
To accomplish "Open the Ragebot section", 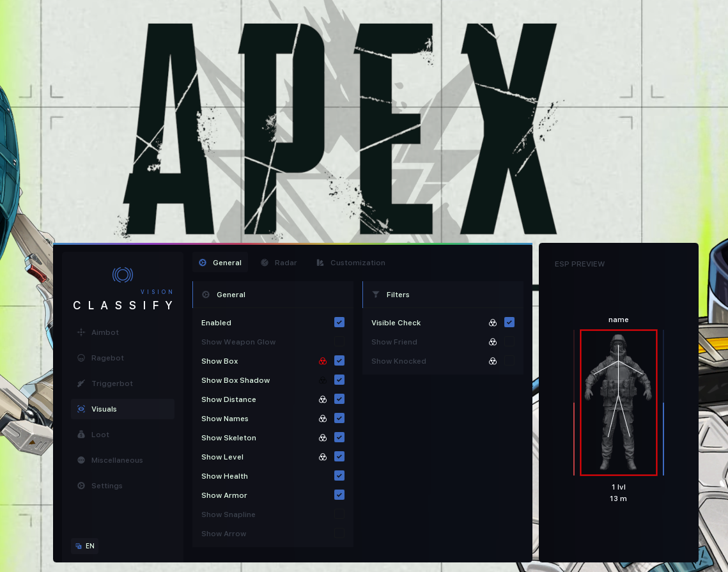I will click(123, 358).
